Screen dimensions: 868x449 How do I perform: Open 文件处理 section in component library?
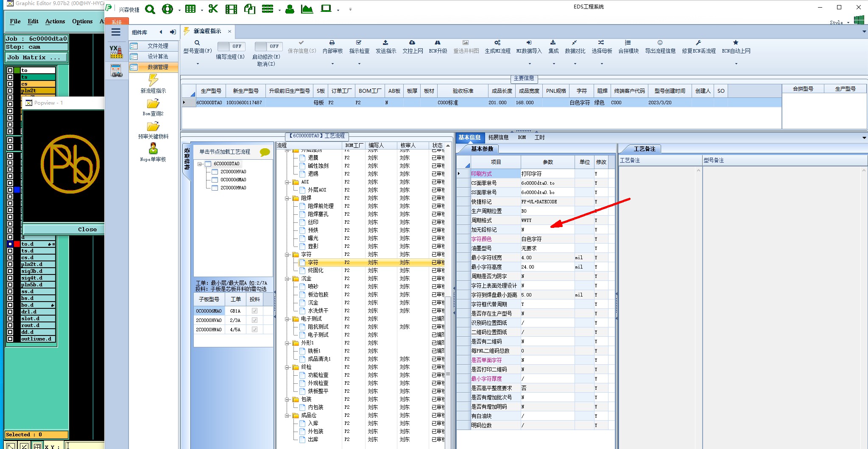(154, 46)
